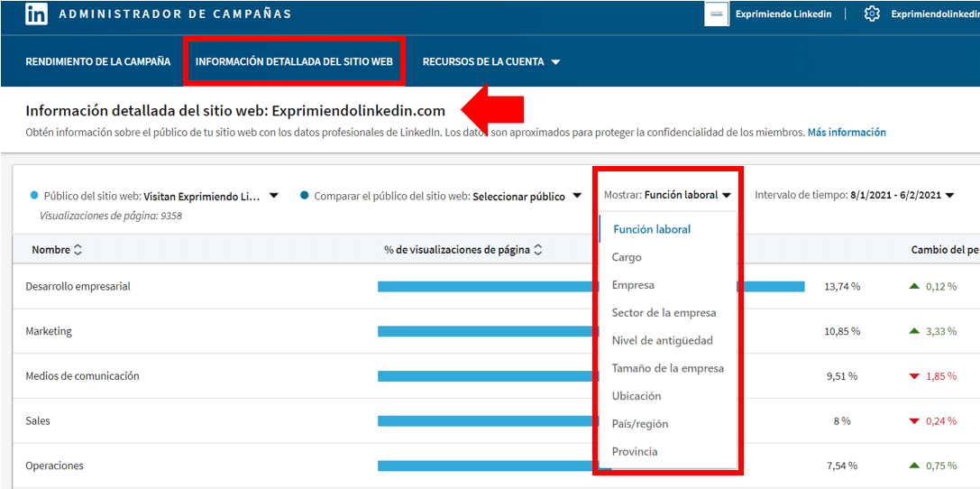Viewport: 980px width, 489px height.
Task: Open settings gear icon in header
Action: pos(872,14)
